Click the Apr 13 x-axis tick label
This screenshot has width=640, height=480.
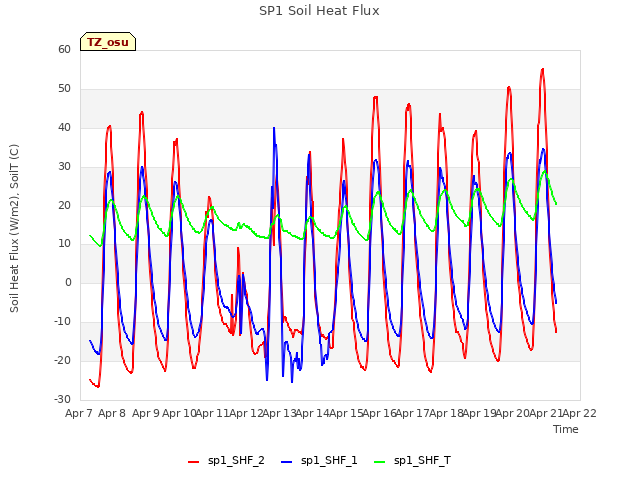click(279, 413)
